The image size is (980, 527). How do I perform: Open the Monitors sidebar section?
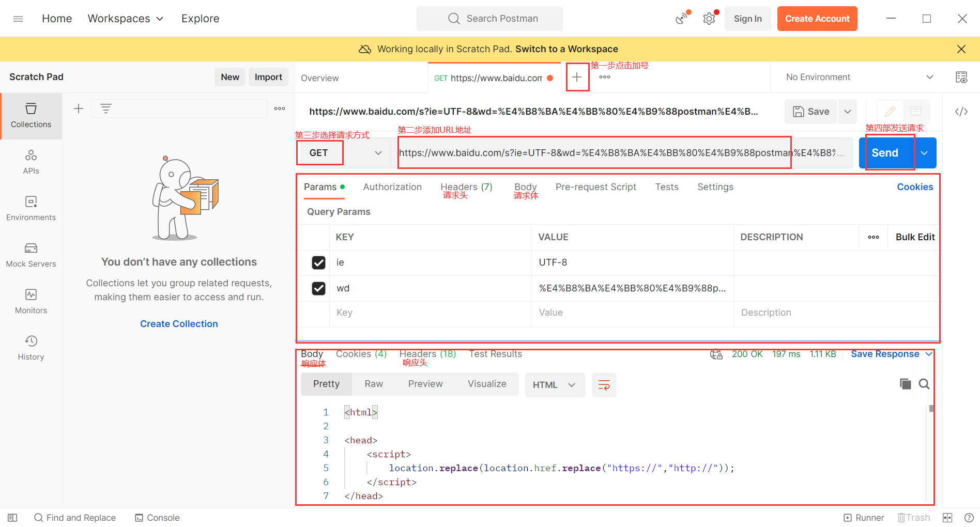31,302
